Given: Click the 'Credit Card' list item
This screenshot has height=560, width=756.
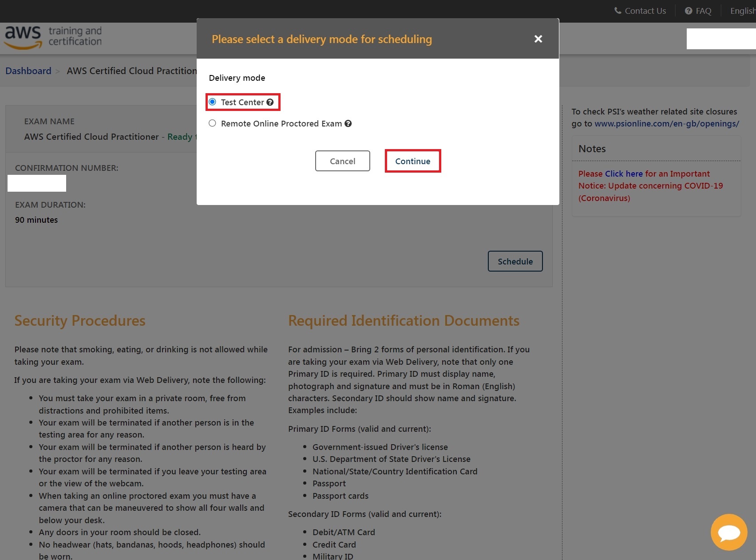Looking at the screenshot, I should click(334, 544).
